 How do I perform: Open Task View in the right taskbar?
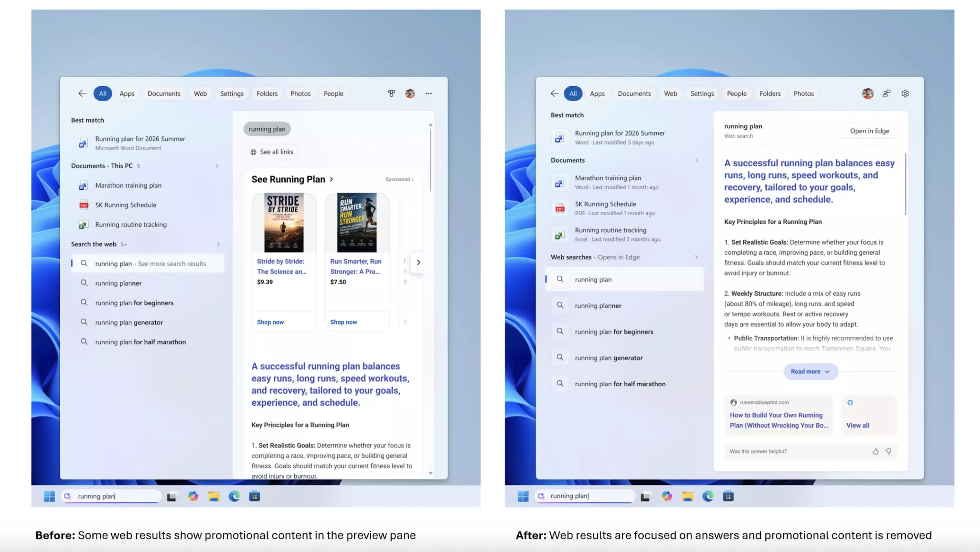(645, 496)
